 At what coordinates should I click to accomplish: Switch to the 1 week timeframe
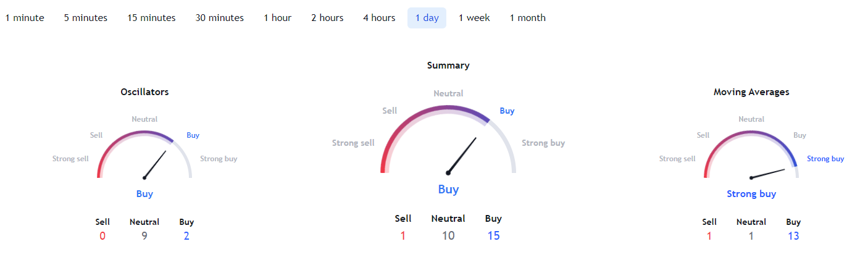pyautogui.click(x=474, y=18)
